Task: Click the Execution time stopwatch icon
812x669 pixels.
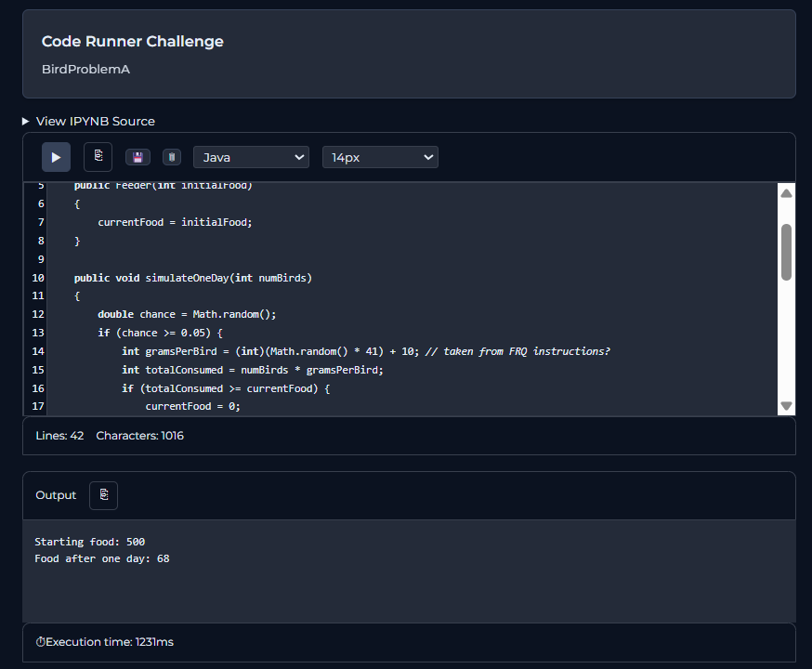Action: tap(40, 642)
